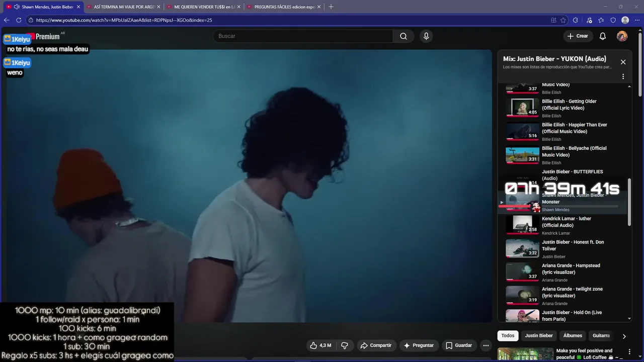
Task: Open the Crear create button
Action: (578, 36)
